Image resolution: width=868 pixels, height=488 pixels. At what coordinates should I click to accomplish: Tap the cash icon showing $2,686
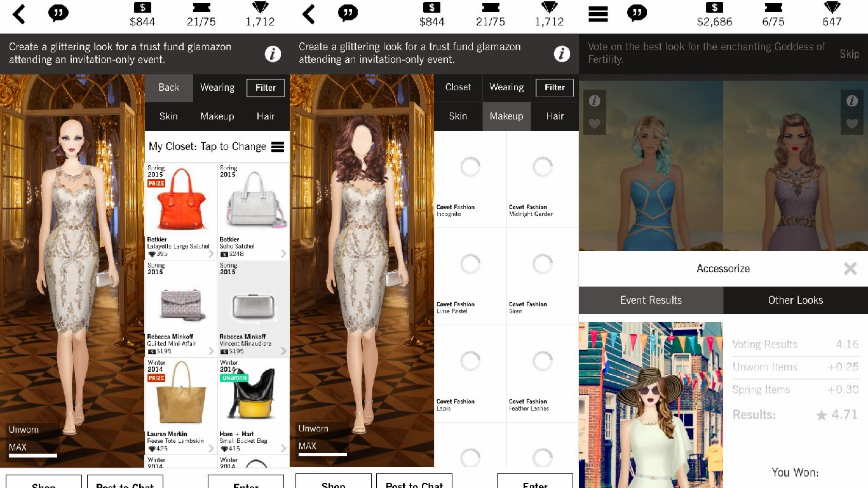pos(715,8)
